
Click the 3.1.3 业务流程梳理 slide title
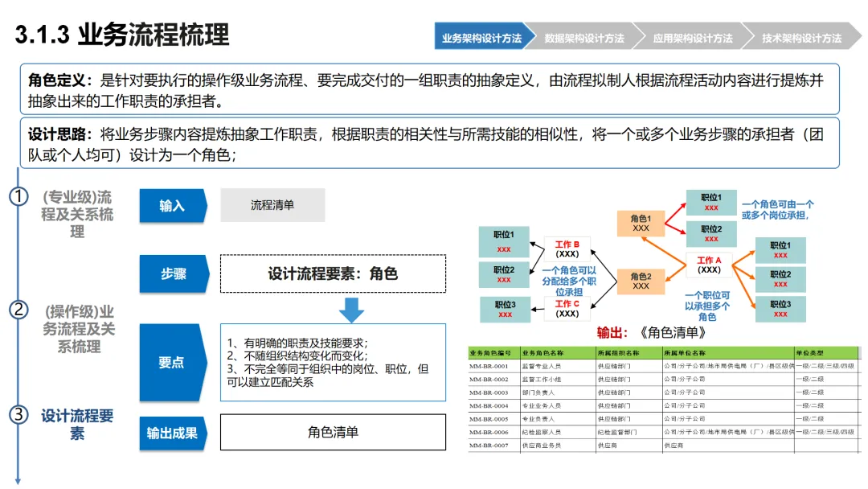[x=122, y=35]
